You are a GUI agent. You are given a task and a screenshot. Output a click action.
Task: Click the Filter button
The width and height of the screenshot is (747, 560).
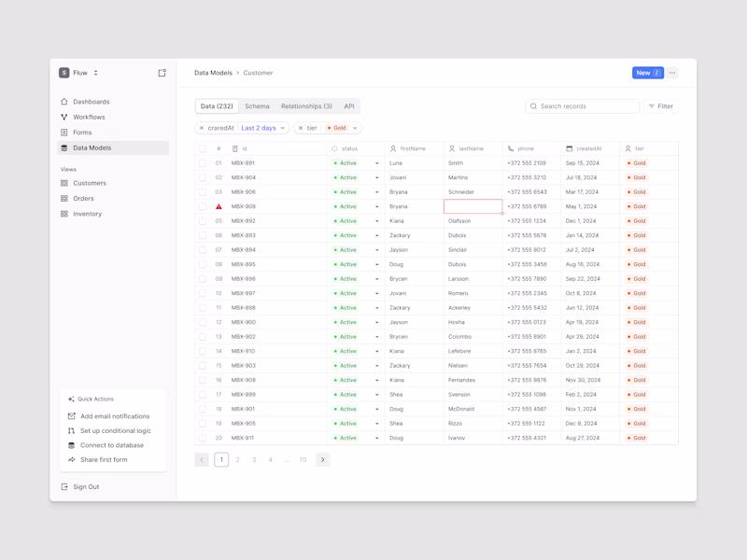coord(661,106)
